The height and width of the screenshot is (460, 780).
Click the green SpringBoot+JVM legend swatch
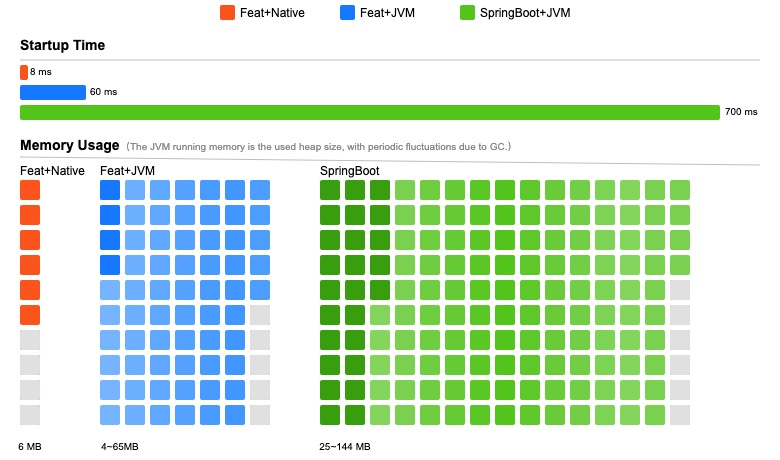coord(467,13)
